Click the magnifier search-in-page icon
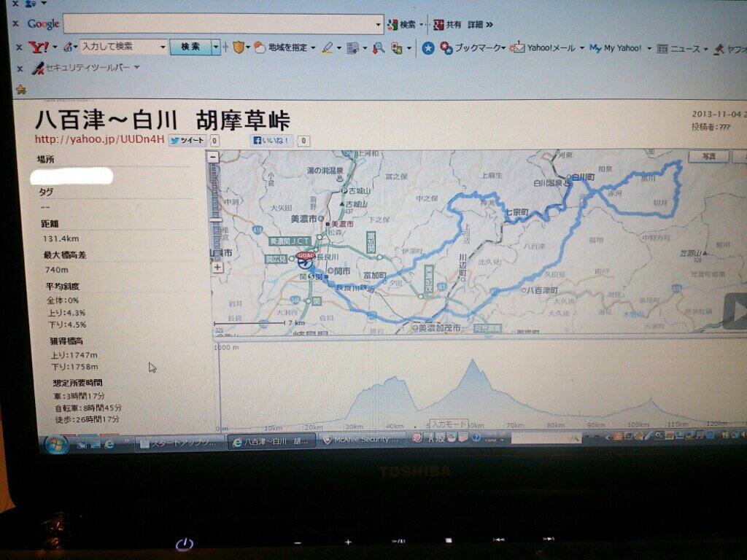The width and height of the screenshot is (747, 560). 379,47
